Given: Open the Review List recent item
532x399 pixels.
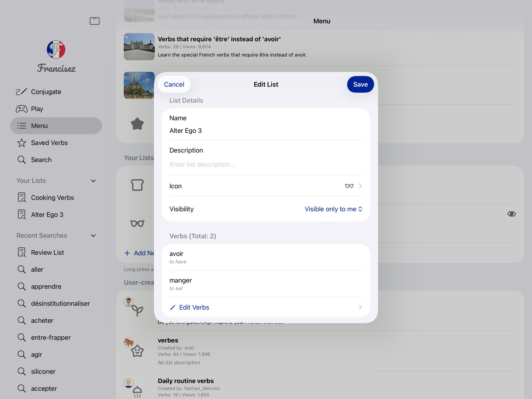Looking at the screenshot, I should pos(56,252).
